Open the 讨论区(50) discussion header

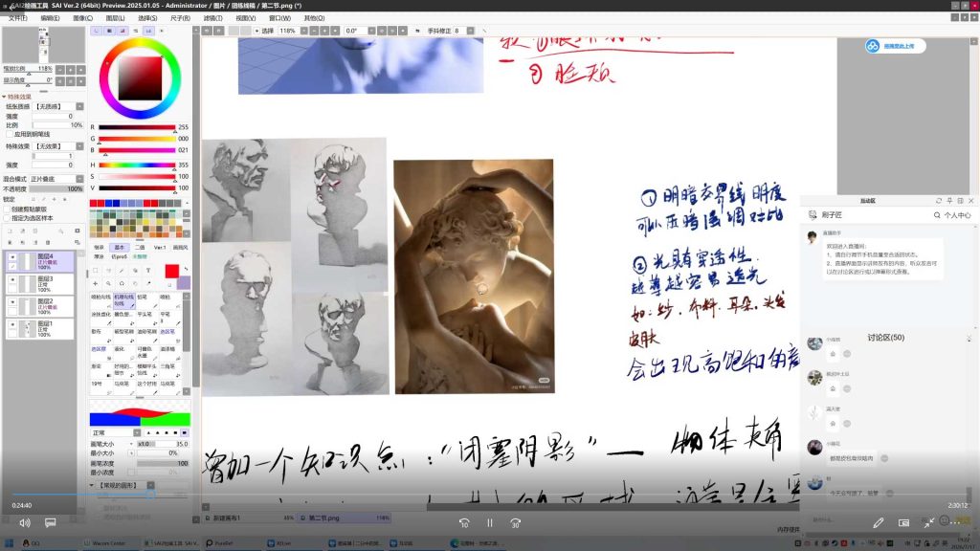(885, 338)
